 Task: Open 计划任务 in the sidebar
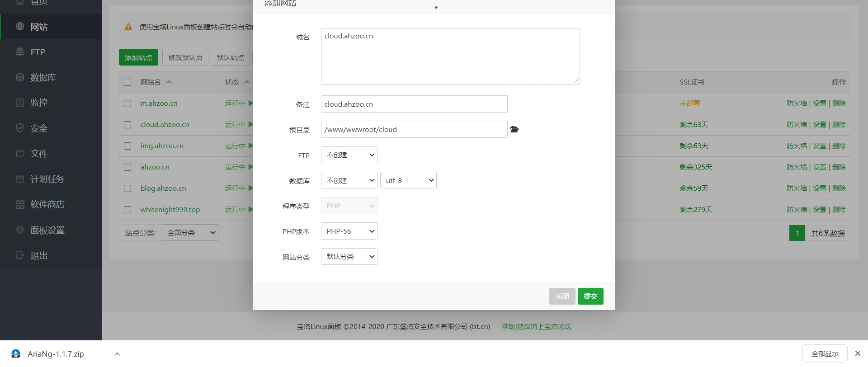coord(51,179)
